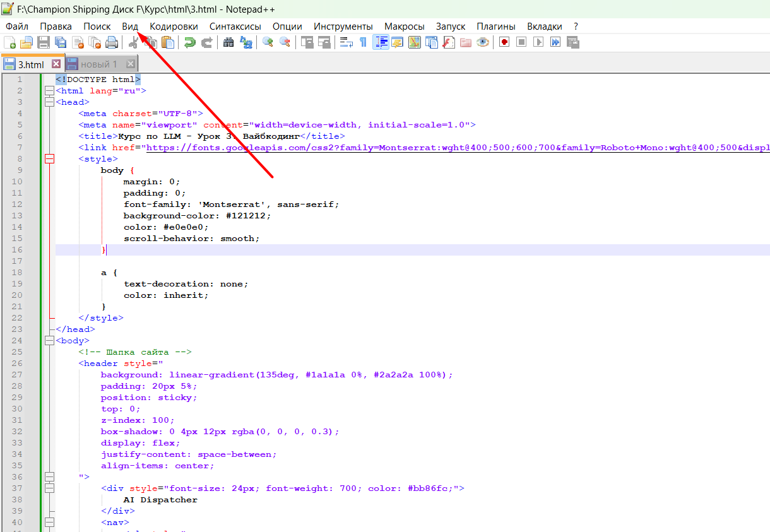Click the fonts.googleapis.com URL link

458,148
